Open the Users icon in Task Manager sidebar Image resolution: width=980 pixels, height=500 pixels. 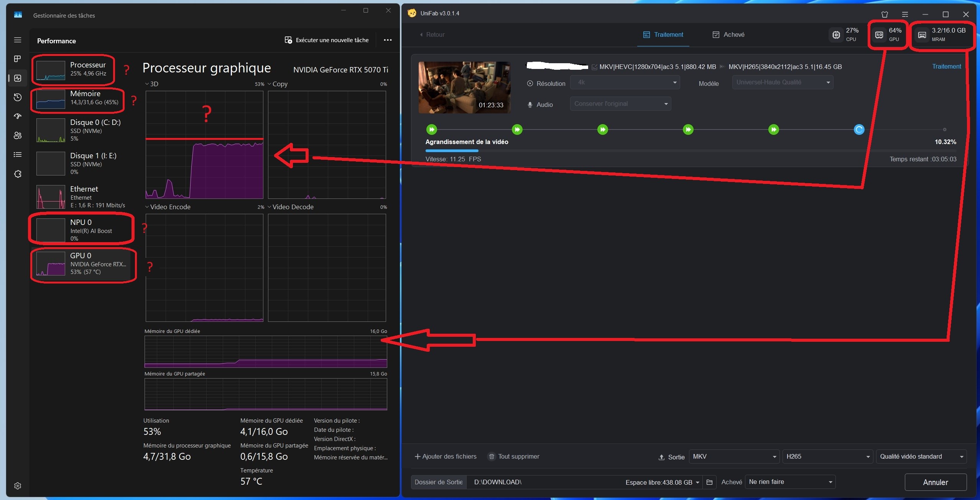(x=18, y=135)
